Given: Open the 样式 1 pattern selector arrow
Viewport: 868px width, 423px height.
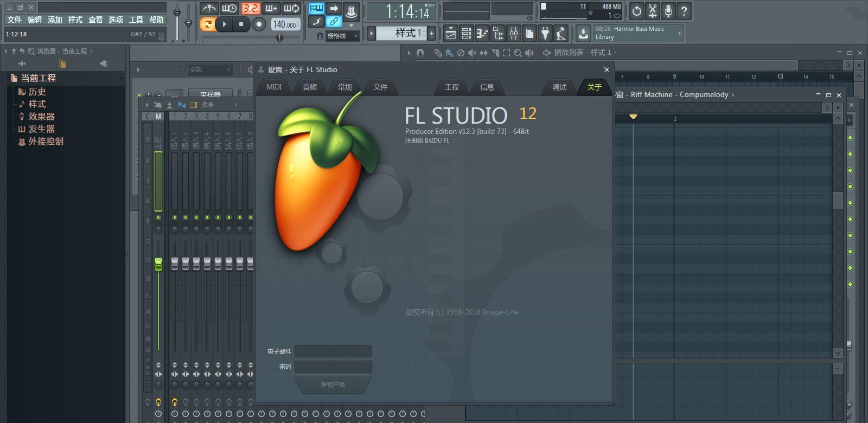Looking at the screenshot, I should (x=372, y=34).
